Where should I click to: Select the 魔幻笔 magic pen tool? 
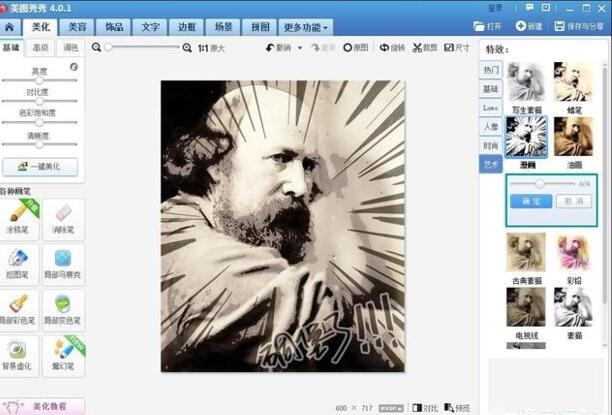point(63,356)
